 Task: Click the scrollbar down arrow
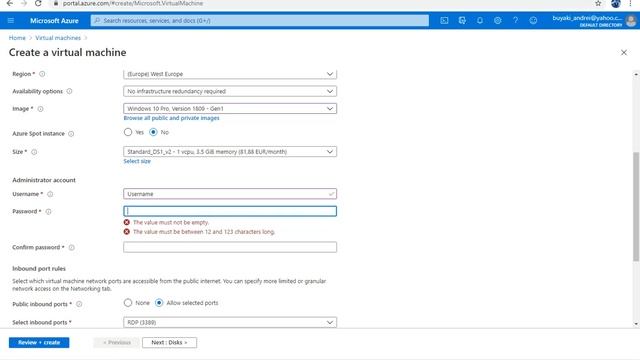[636, 324]
